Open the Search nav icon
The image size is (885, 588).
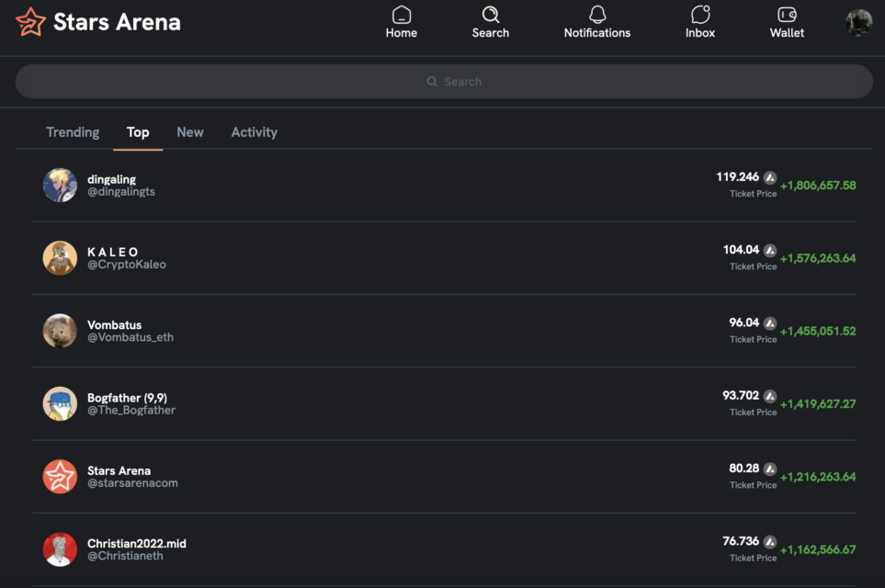pos(491,14)
